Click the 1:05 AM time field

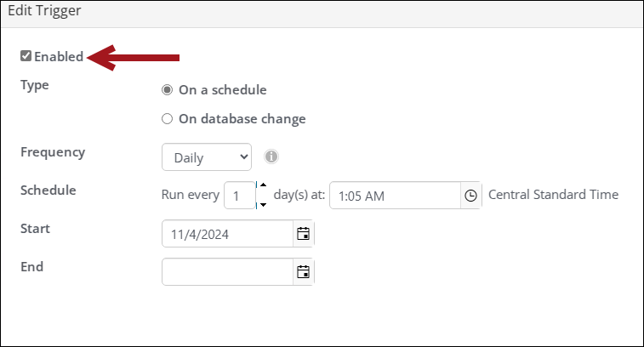pyautogui.click(x=395, y=195)
